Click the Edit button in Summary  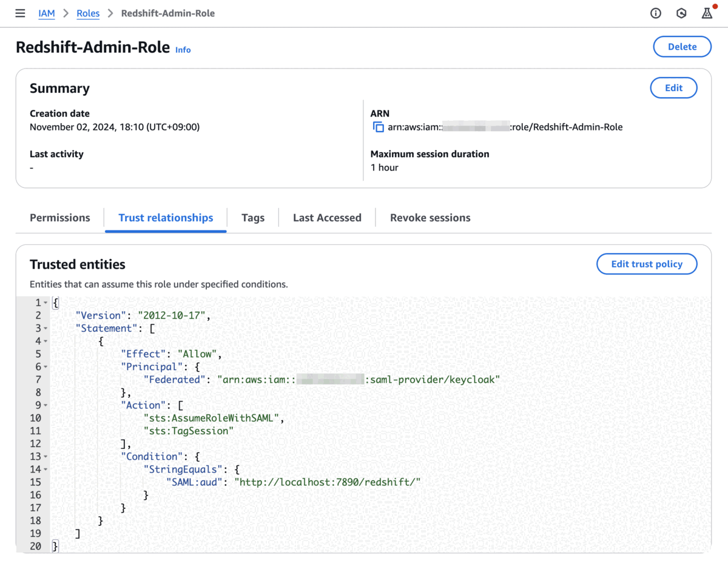tap(673, 88)
